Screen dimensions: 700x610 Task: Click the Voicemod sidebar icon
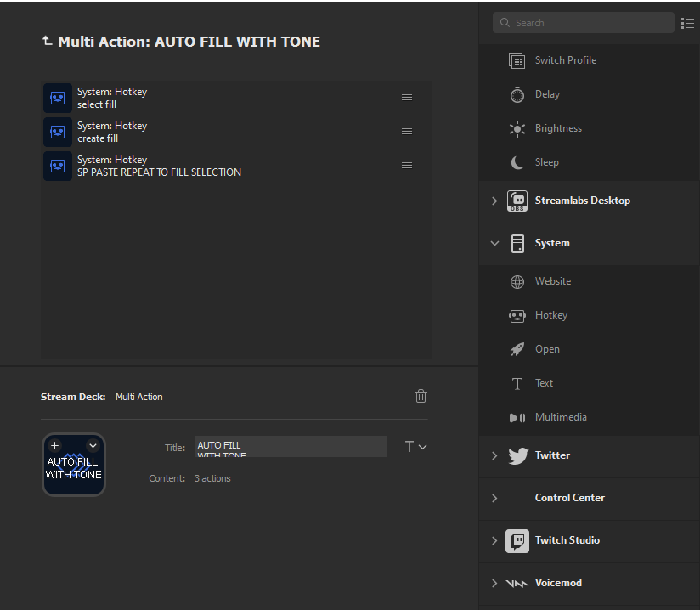coord(517,583)
